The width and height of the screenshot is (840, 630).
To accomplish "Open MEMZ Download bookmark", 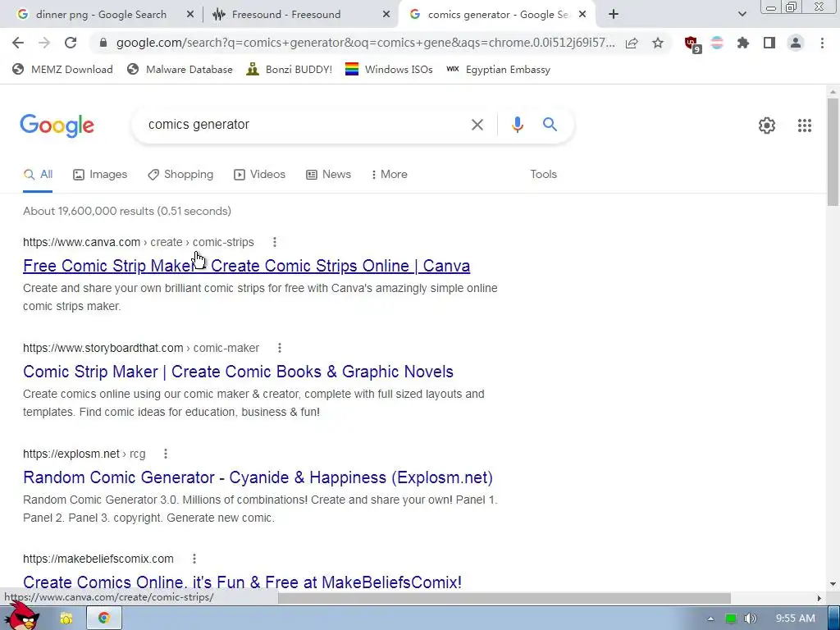I will pos(62,69).
